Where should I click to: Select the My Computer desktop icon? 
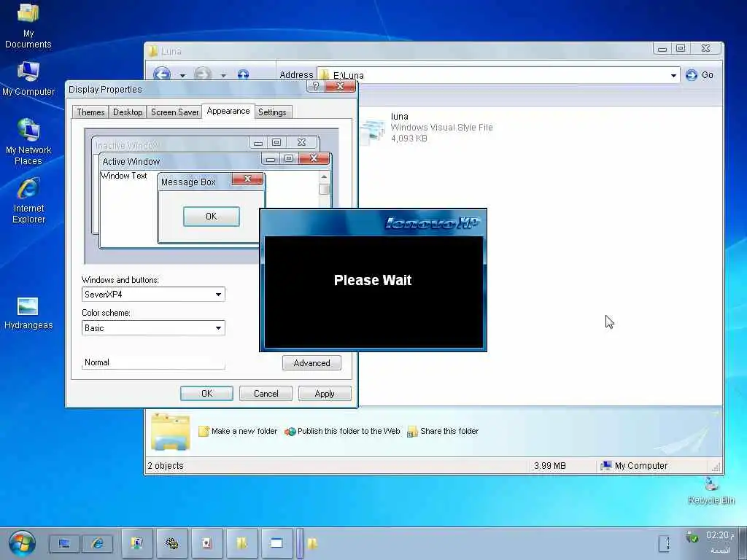(x=28, y=79)
